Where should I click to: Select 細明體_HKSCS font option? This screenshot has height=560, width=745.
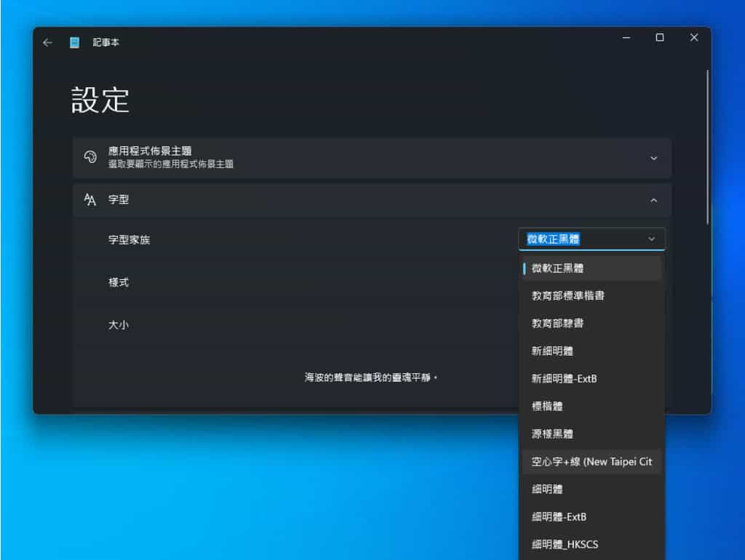591,544
